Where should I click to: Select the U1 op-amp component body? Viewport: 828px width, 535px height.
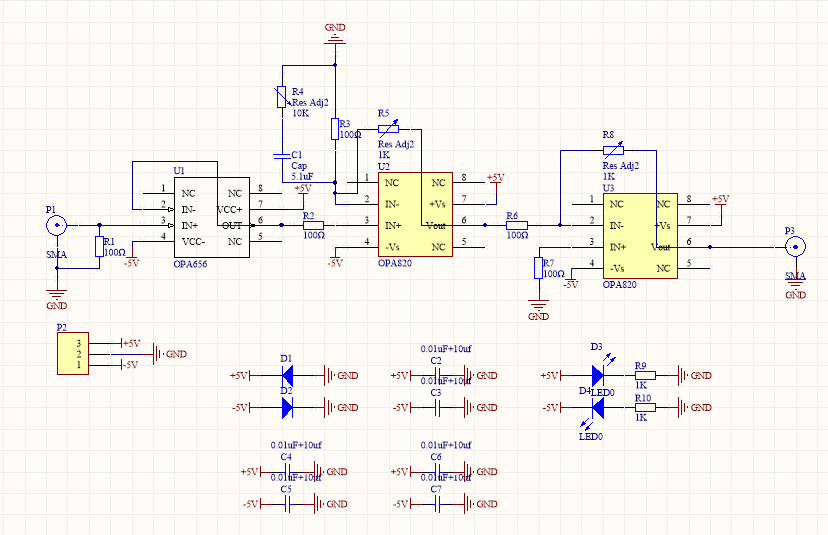tap(212, 218)
